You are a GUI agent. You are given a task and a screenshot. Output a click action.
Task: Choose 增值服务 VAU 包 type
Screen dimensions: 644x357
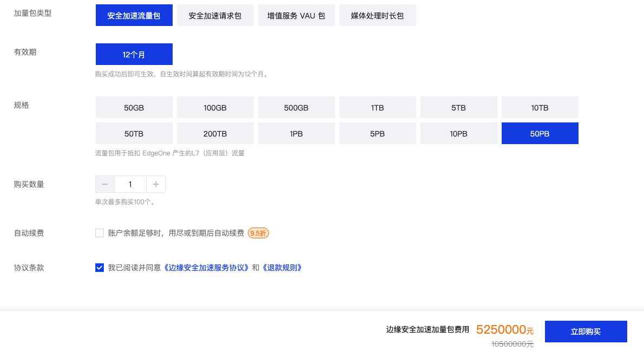(296, 16)
